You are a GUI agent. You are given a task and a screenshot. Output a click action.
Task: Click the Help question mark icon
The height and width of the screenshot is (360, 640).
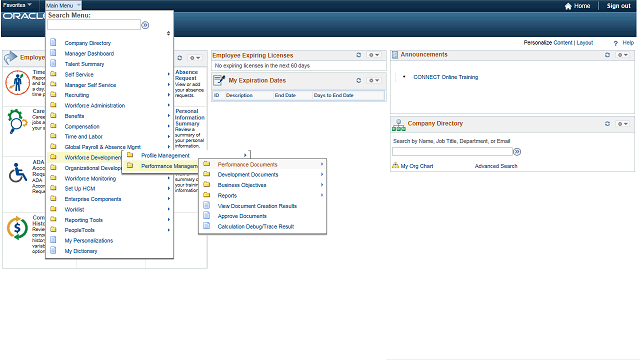click(616, 43)
